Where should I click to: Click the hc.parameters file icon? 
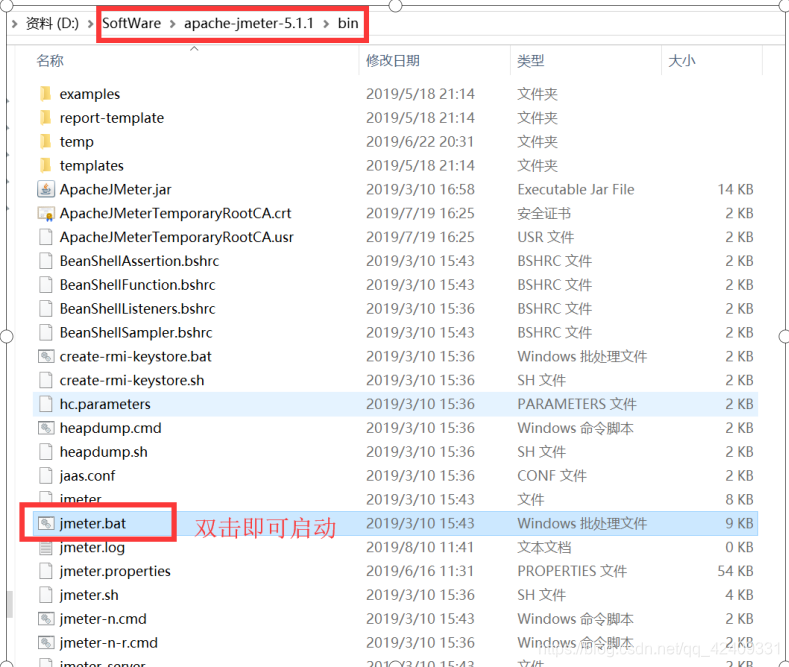[46, 404]
